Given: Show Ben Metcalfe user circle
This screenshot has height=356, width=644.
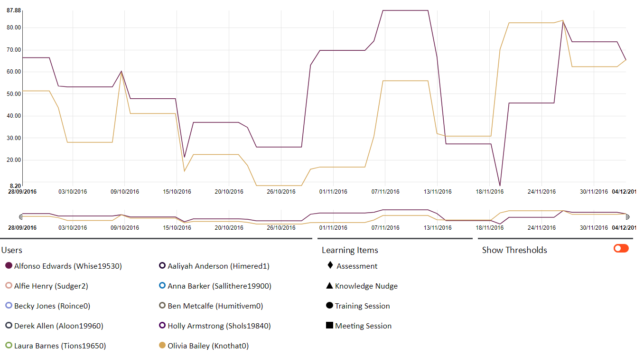Looking at the screenshot, I should [162, 306].
